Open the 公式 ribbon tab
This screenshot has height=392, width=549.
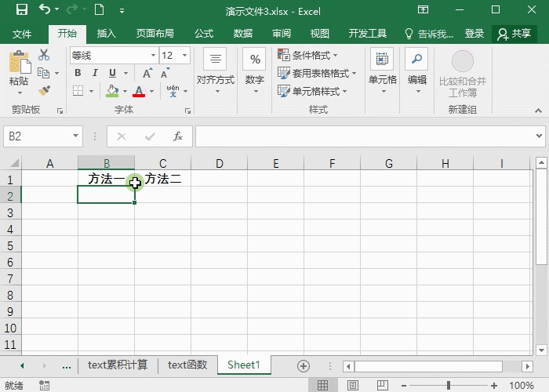point(204,34)
